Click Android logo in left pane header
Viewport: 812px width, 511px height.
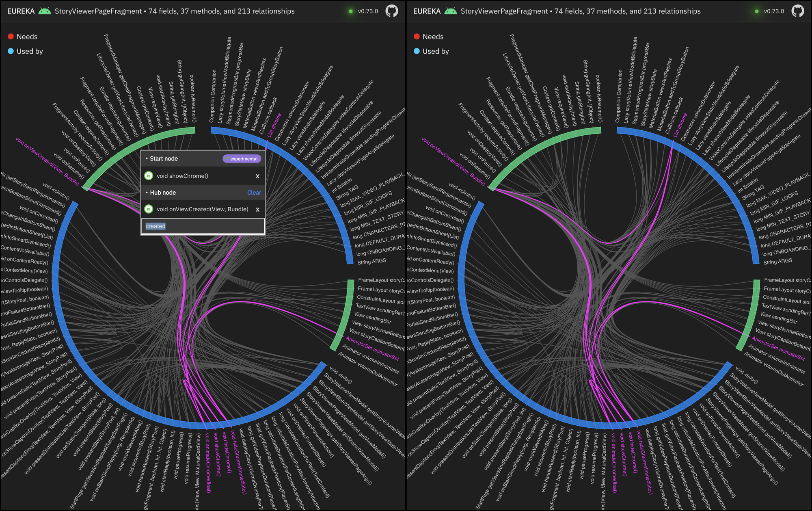click(45, 11)
